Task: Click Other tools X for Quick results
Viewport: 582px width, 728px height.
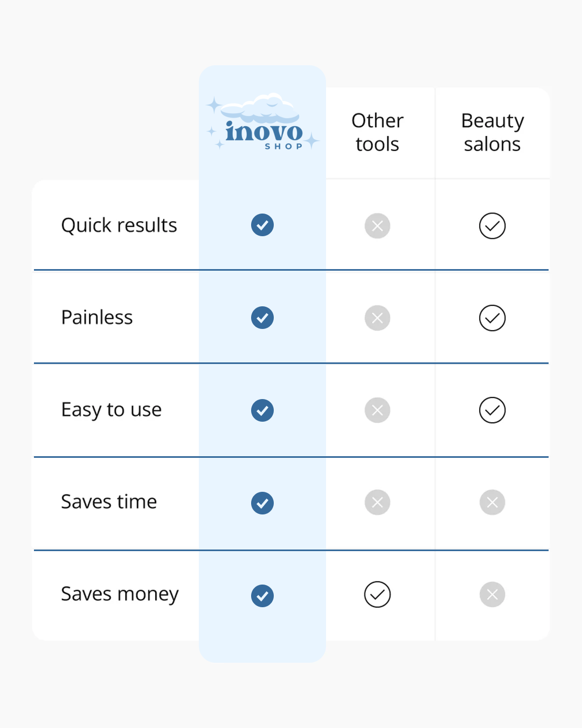Action: (x=377, y=226)
